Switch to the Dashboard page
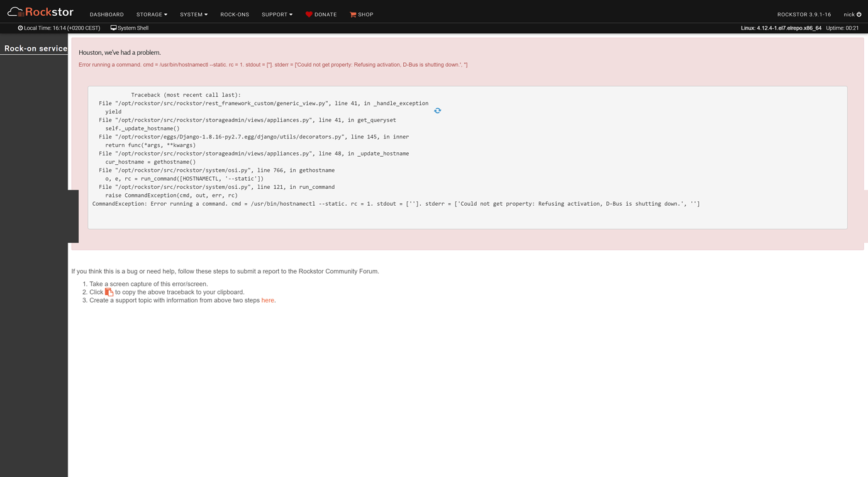 pos(106,14)
